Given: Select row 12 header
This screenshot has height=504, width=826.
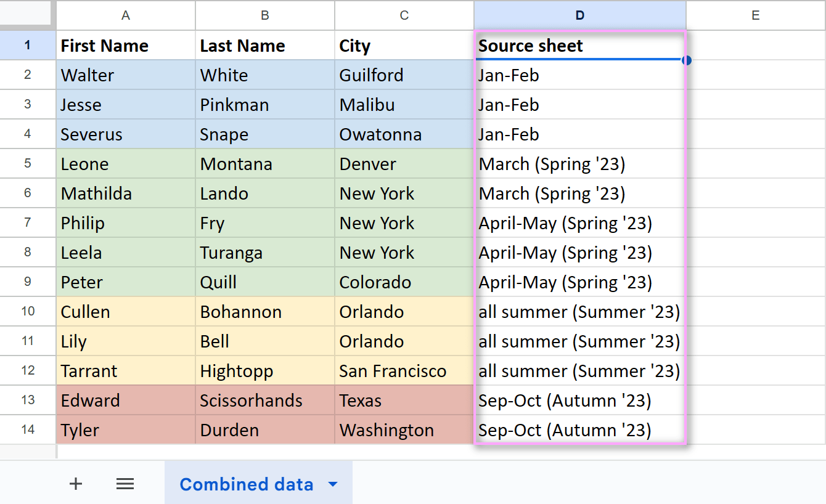Looking at the screenshot, I should tap(28, 371).
